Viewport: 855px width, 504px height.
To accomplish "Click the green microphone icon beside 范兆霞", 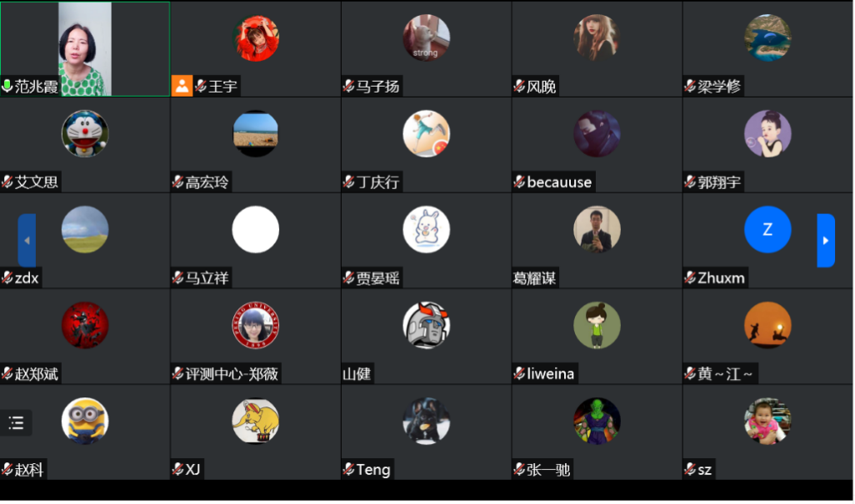I will coord(7,86).
